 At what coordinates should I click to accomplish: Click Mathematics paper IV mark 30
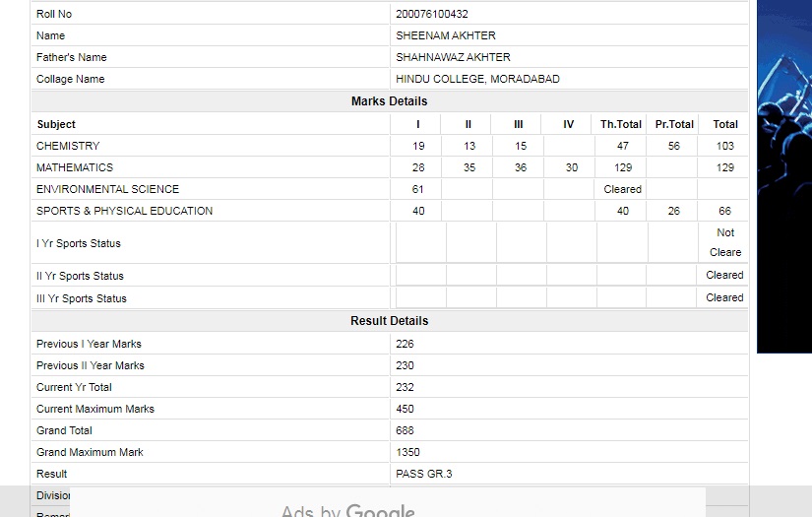coord(571,167)
